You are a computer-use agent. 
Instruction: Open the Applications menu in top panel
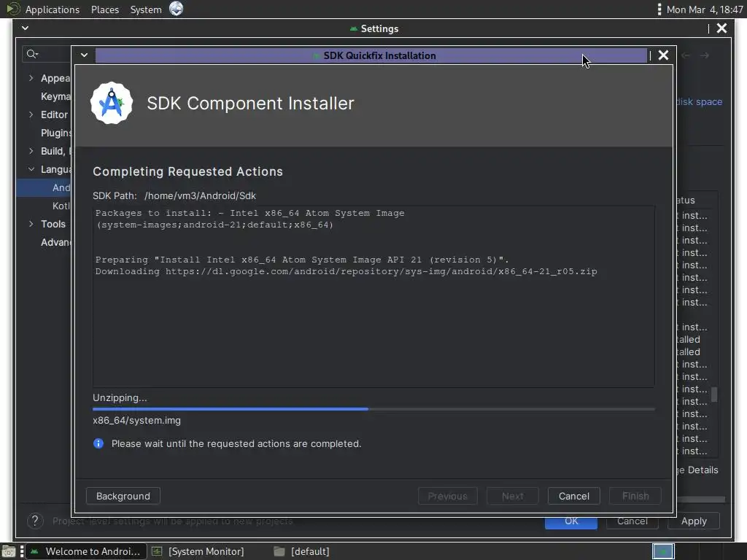[53, 9]
